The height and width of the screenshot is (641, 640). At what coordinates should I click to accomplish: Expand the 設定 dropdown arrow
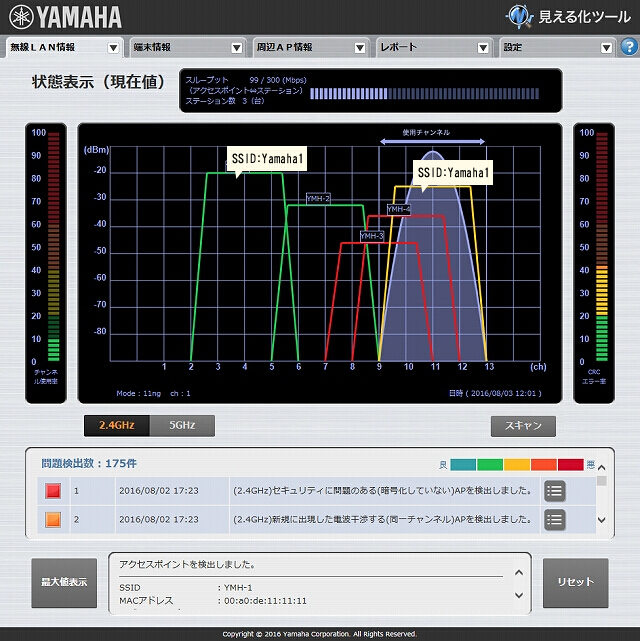[x=606, y=48]
